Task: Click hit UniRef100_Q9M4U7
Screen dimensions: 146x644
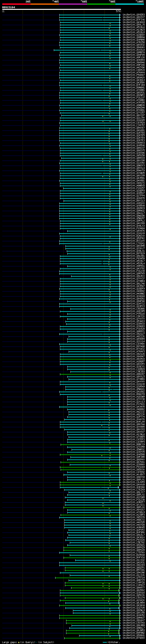Action: tap(133, 618)
